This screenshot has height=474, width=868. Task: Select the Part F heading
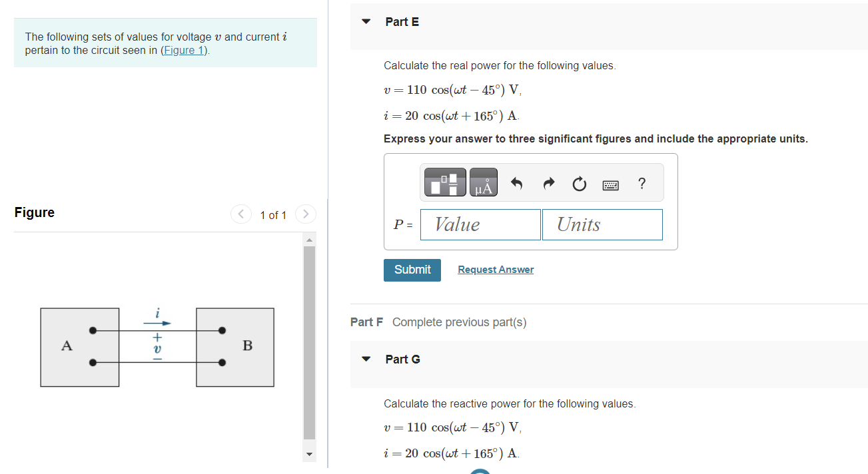tap(366, 322)
